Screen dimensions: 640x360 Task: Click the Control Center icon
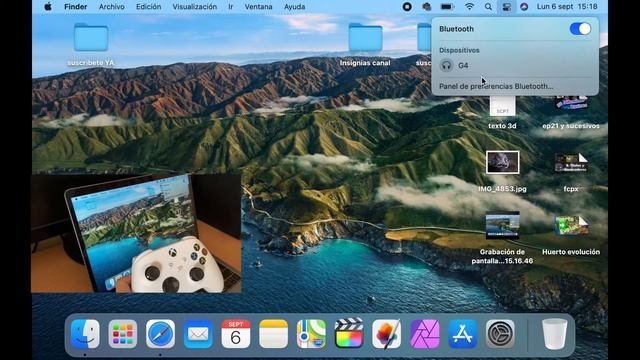[x=506, y=7]
